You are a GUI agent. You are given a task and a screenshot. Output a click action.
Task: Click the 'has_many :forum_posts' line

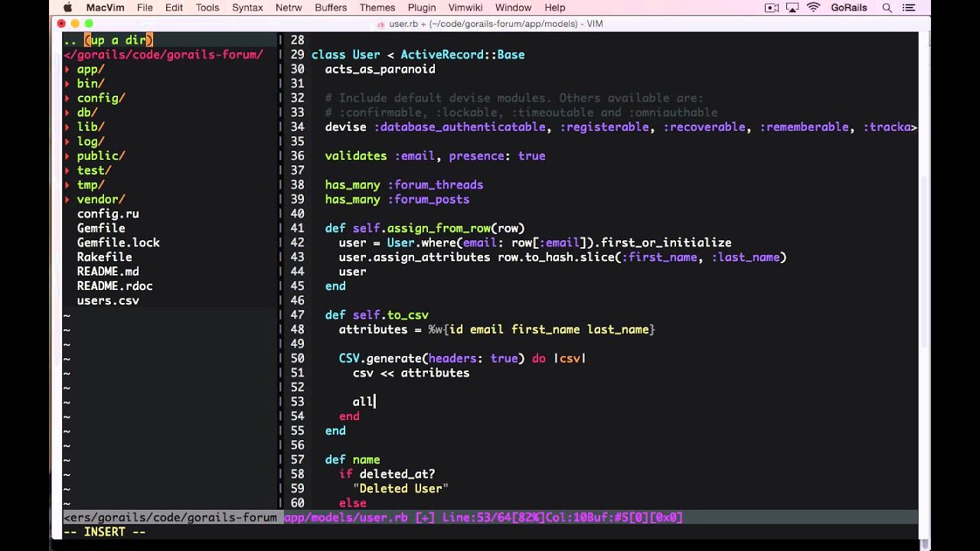coord(397,199)
